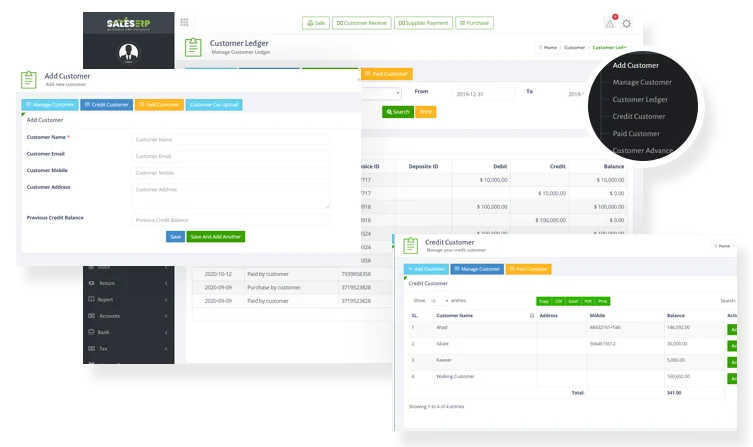Click the green Search button
The image size is (753, 447).
click(x=398, y=112)
